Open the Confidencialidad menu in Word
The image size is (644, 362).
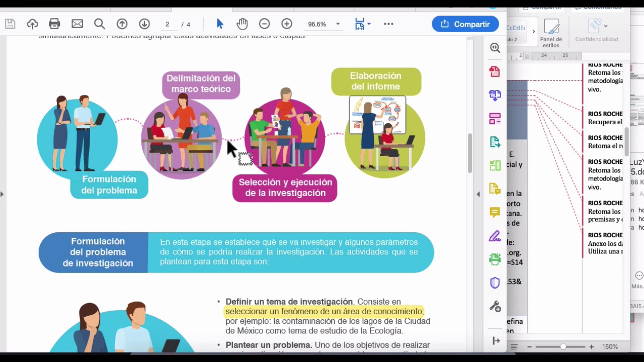pyautogui.click(x=596, y=31)
